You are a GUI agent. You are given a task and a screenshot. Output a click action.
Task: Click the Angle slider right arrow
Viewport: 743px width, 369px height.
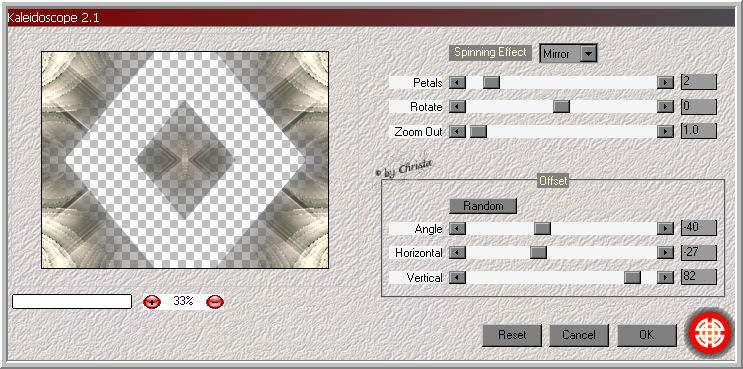(x=665, y=229)
